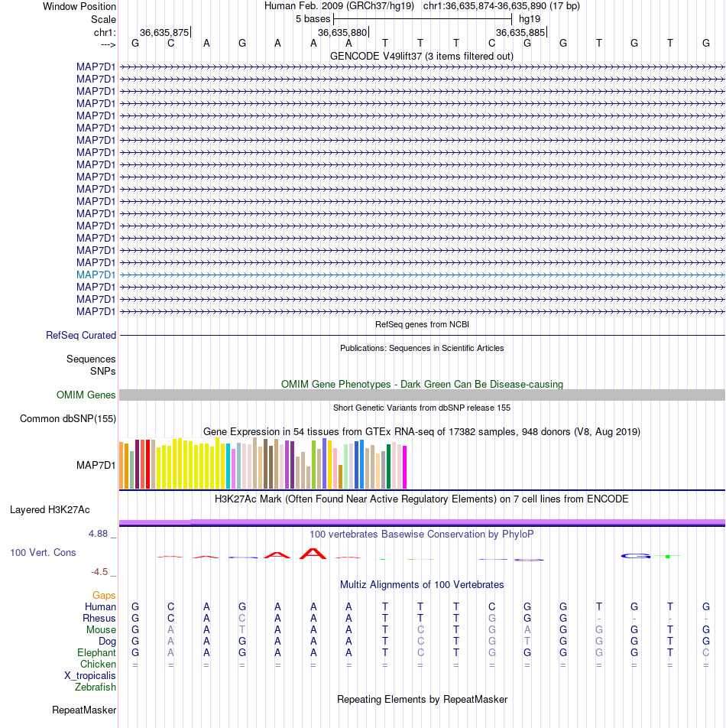Open OMIM Gene Phenotypes track title
Viewport: 726px width, 728px height.
click(x=422, y=385)
